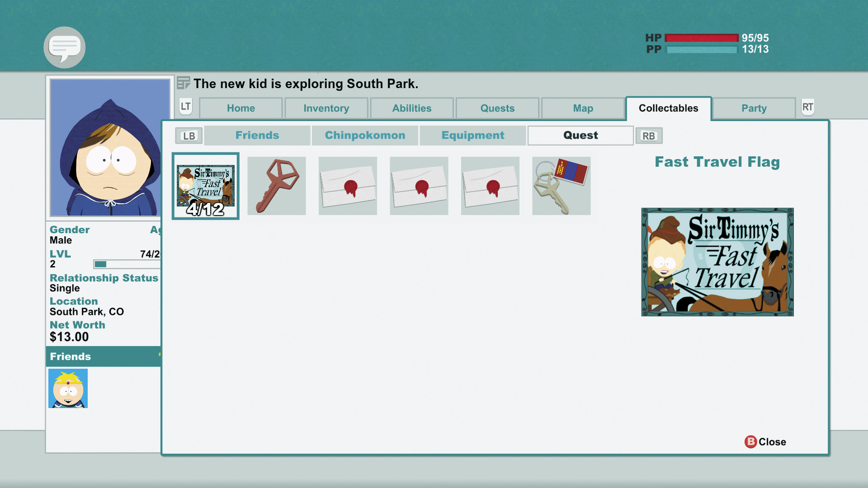Show the Friends collectables sub-tab

pyautogui.click(x=257, y=136)
